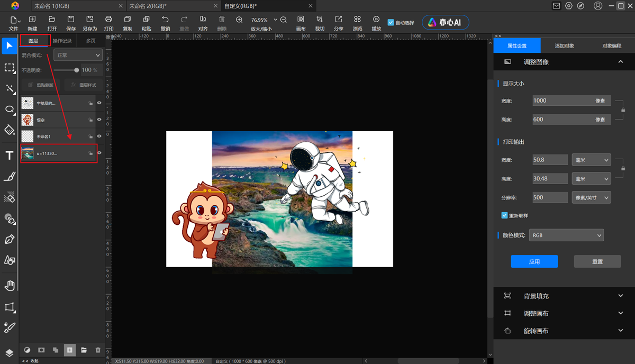Click the 分辨率 resolution input field
This screenshot has height=364, width=635.
coord(550,197)
